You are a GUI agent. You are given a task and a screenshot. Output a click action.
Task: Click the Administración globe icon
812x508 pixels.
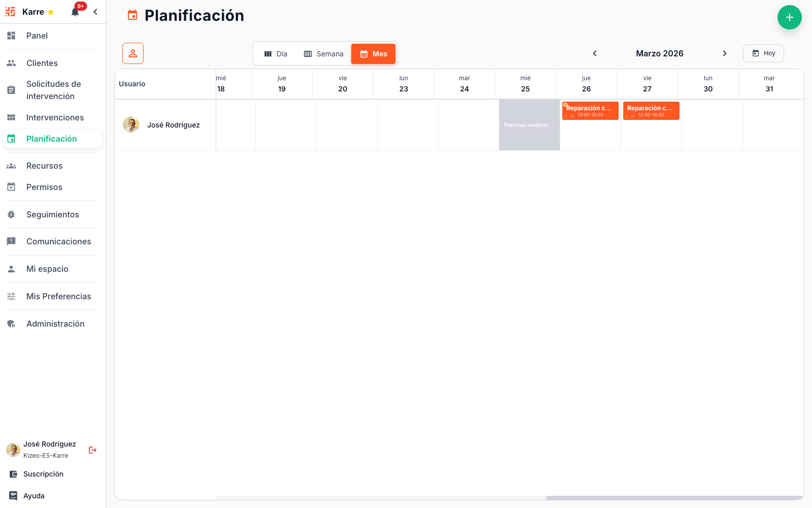pos(11,324)
